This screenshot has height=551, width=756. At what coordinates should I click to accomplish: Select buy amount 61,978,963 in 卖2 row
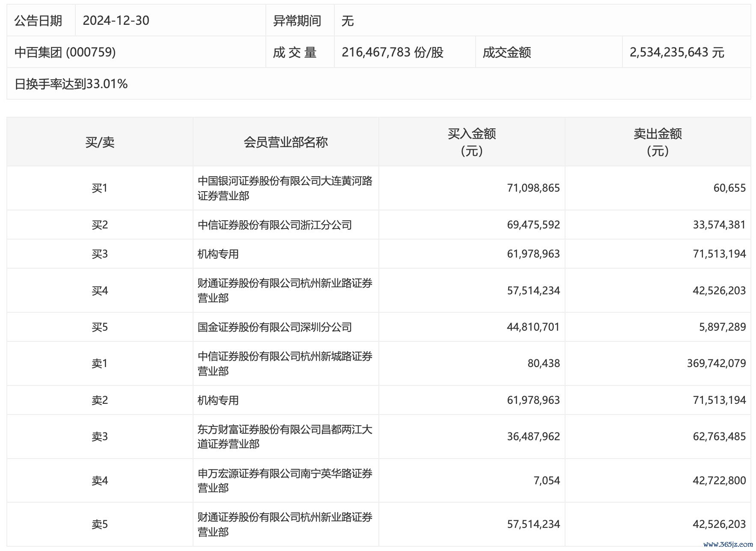(533, 400)
